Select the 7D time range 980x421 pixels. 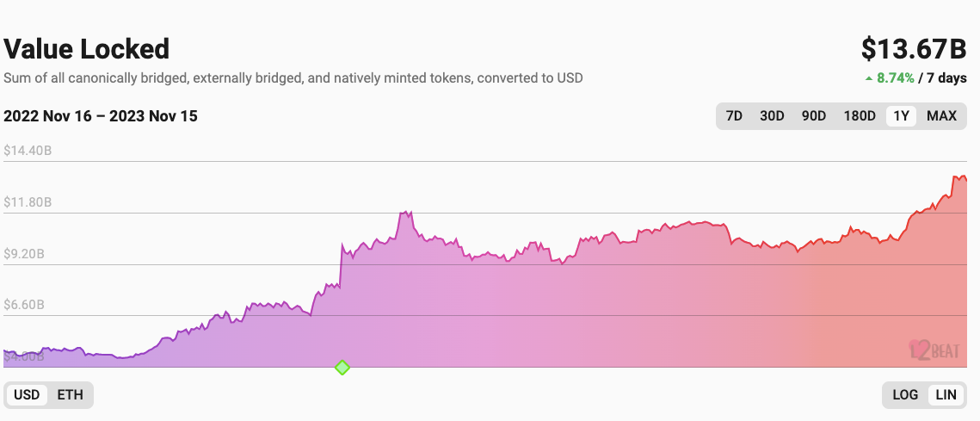point(734,116)
